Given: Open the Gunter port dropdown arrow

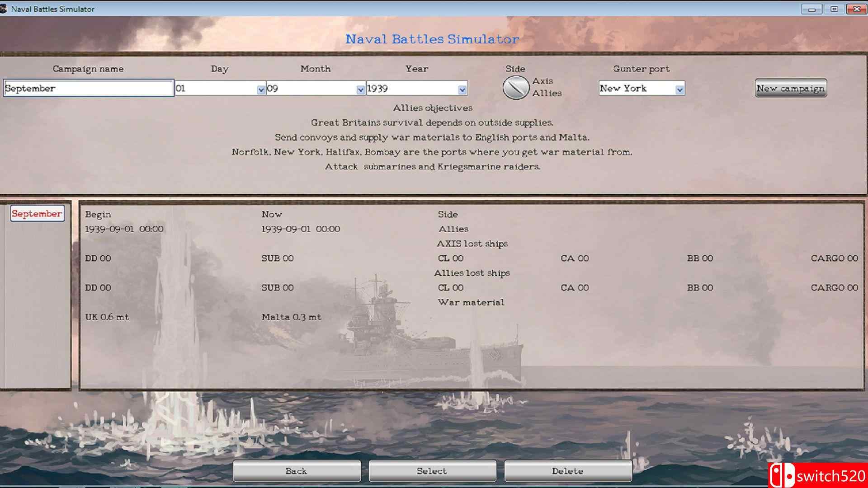Looking at the screenshot, I should pos(679,89).
